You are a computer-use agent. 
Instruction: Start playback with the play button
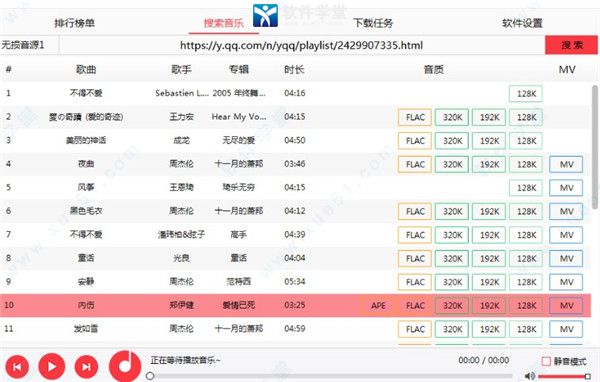pos(52,367)
